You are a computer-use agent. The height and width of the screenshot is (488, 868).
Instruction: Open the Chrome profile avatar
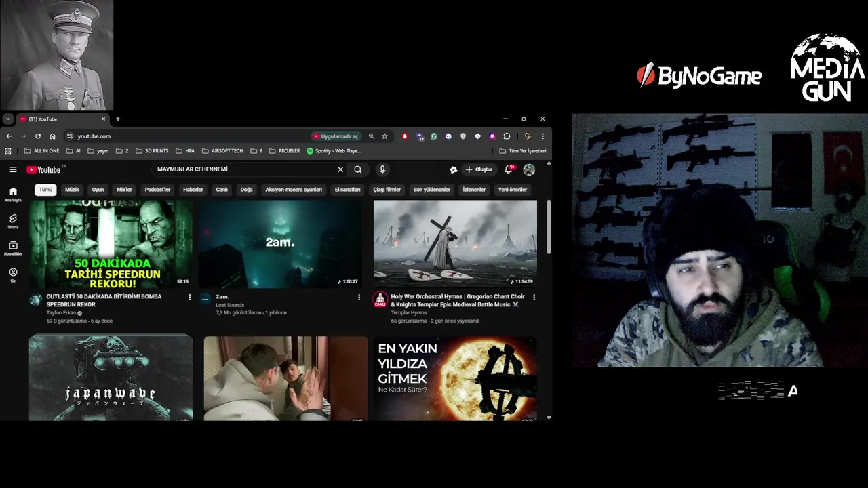click(528, 136)
